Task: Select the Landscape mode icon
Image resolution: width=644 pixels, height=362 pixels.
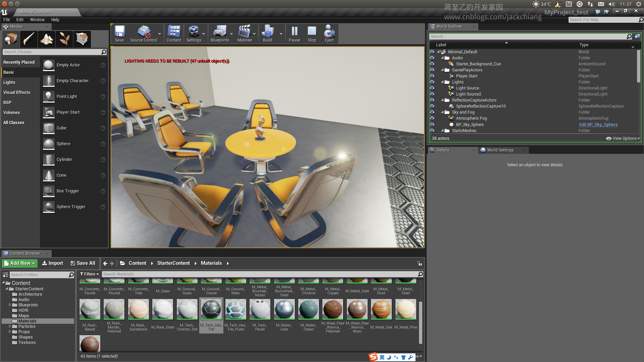Action: (x=47, y=39)
